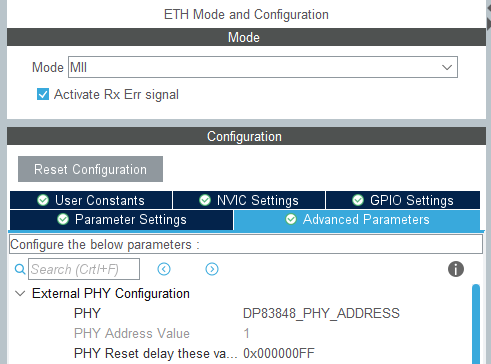Switch to the NVIC Settings tab

tap(249, 200)
